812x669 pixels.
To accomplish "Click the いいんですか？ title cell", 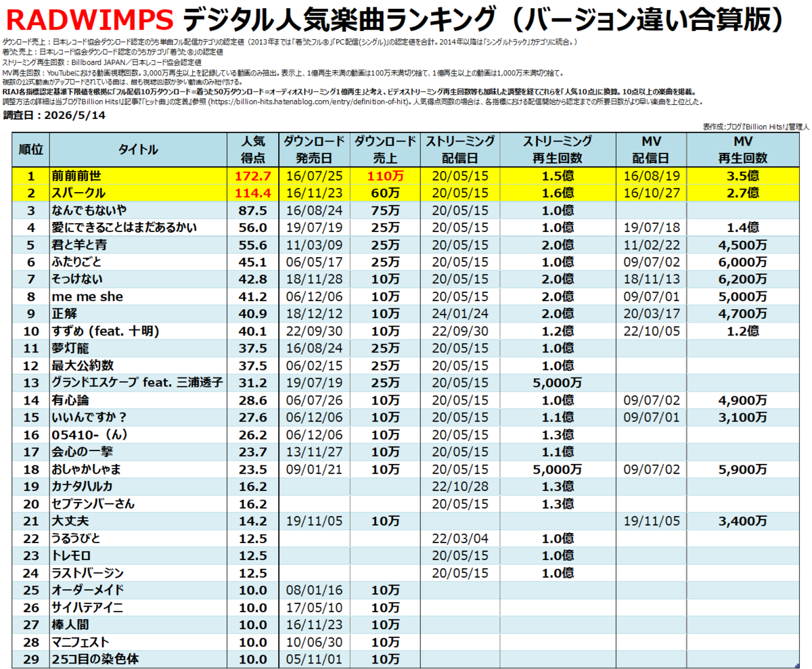I will [x=139, y=417].
